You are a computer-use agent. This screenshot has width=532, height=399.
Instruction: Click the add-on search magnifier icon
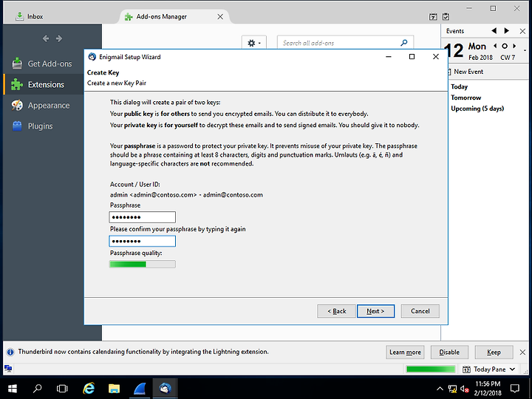click(403, 43)
